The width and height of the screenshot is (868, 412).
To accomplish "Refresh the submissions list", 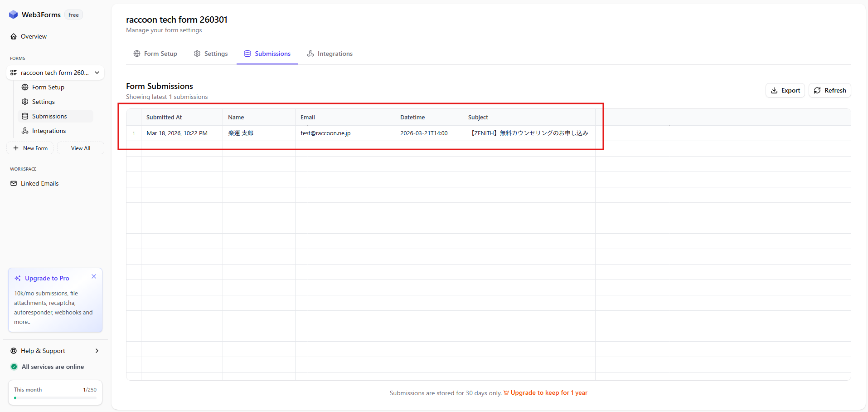I will [829, 90].
